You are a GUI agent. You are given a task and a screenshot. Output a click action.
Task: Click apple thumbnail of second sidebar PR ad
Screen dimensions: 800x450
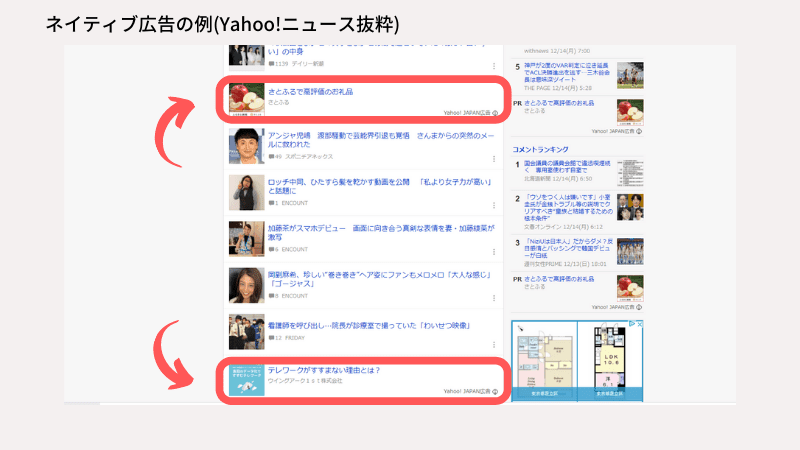coord(630,289)
